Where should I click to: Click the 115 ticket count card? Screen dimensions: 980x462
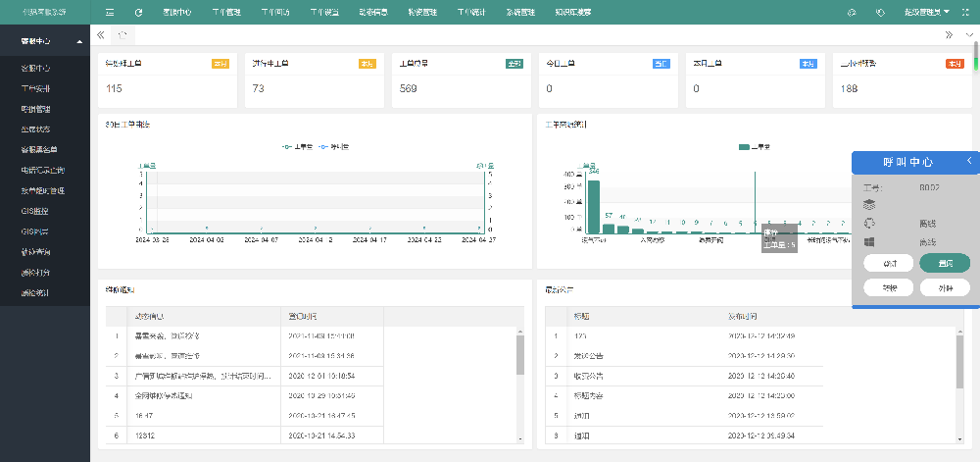click(x=168, y=80)
